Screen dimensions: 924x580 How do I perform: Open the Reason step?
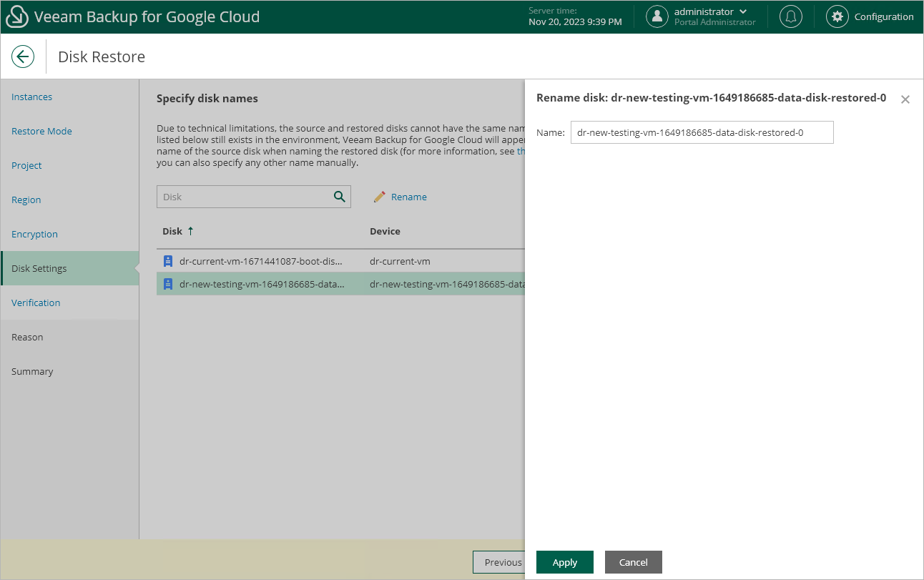tap(27, 337)
